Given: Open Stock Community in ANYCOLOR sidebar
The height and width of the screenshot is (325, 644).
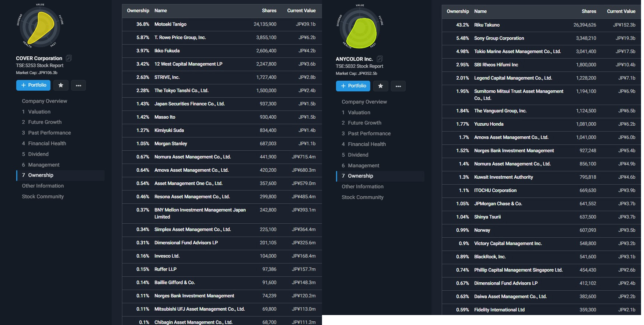Looking at the screenshot, I should (363, 197).
